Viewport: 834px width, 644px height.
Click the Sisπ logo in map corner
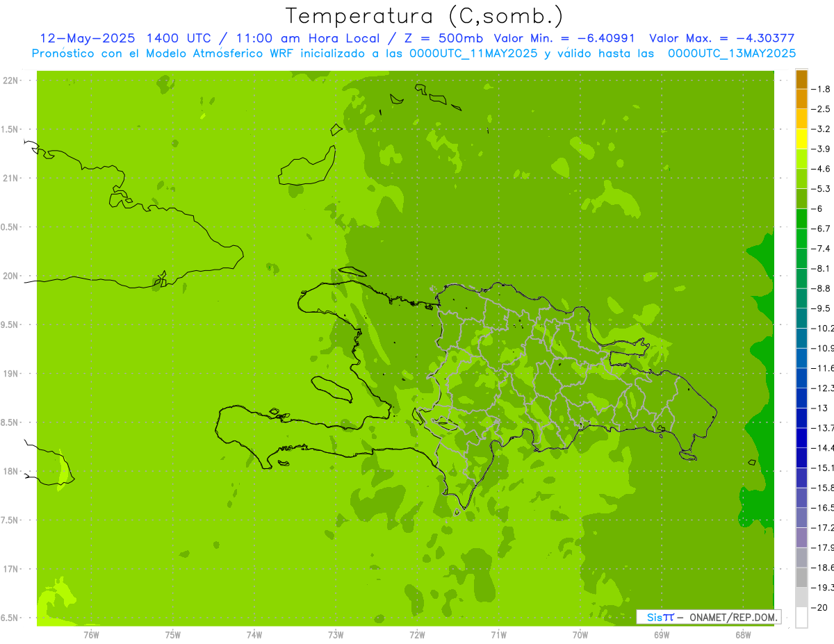point(660,617)
